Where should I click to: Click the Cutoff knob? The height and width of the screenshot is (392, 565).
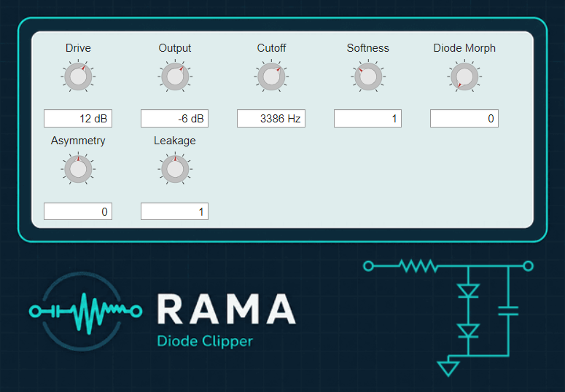271,77
